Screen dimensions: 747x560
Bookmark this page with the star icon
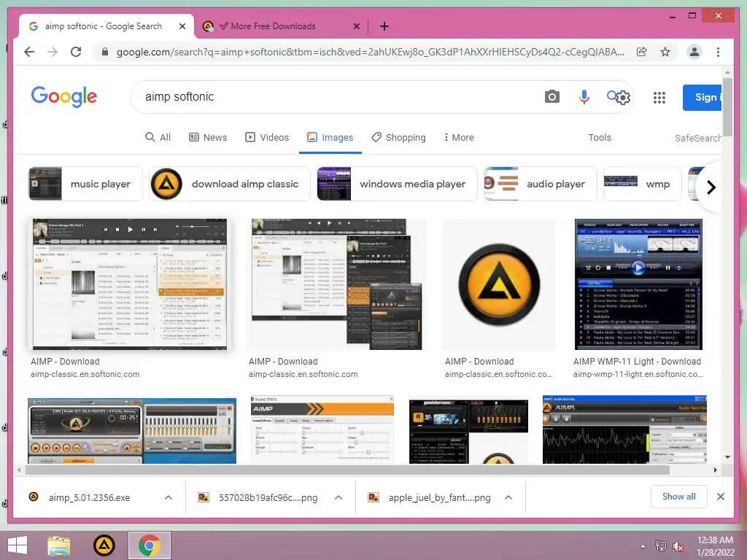(665, 52)
